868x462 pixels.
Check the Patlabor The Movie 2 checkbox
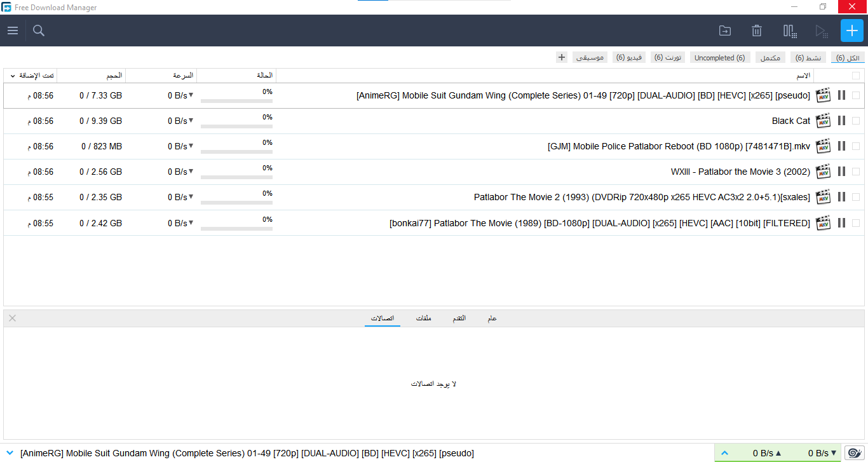856,197
